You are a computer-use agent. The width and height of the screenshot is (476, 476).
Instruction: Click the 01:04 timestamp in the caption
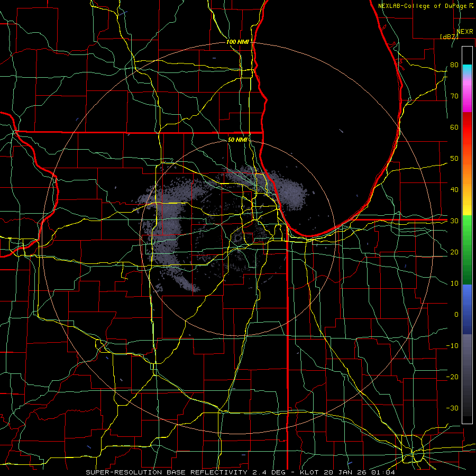click(384, 472)
